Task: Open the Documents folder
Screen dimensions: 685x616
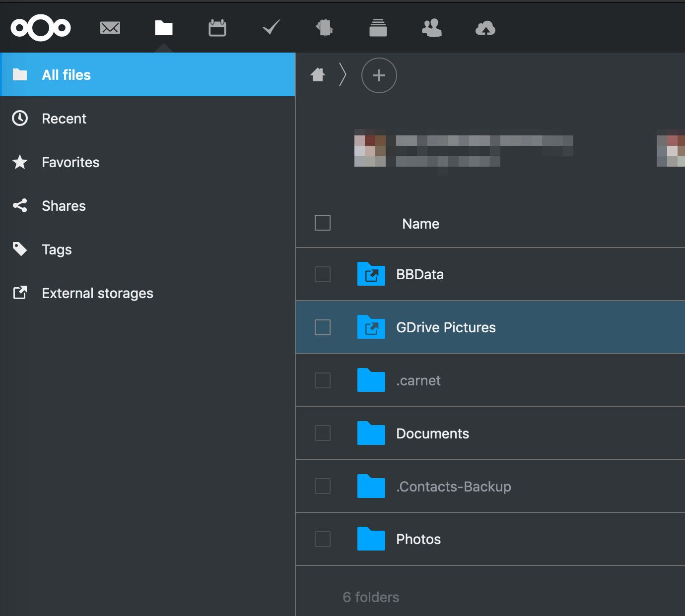Action: (432, 433)
